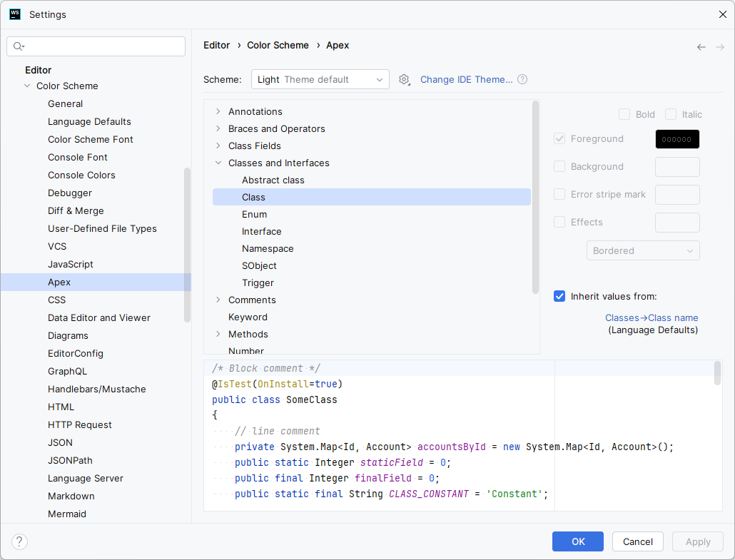This screenshot has height=560, width=735.
Task: Toggle the Bold checkbox
Action: [x=624, y=114]
